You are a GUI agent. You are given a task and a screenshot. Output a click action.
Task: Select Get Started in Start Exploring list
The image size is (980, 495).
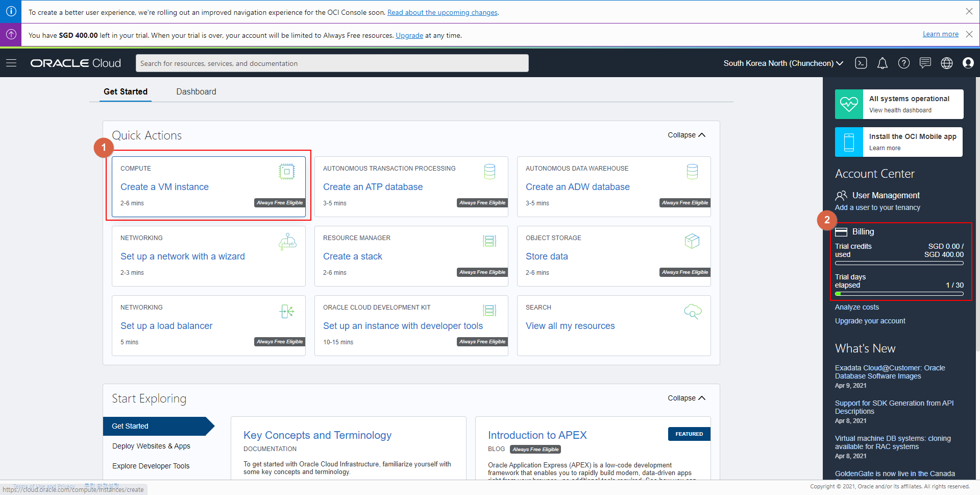click(158, 426)
